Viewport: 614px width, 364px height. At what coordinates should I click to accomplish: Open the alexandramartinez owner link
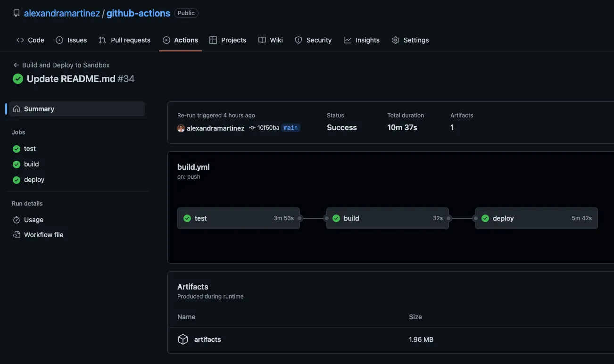click(62, 13)
